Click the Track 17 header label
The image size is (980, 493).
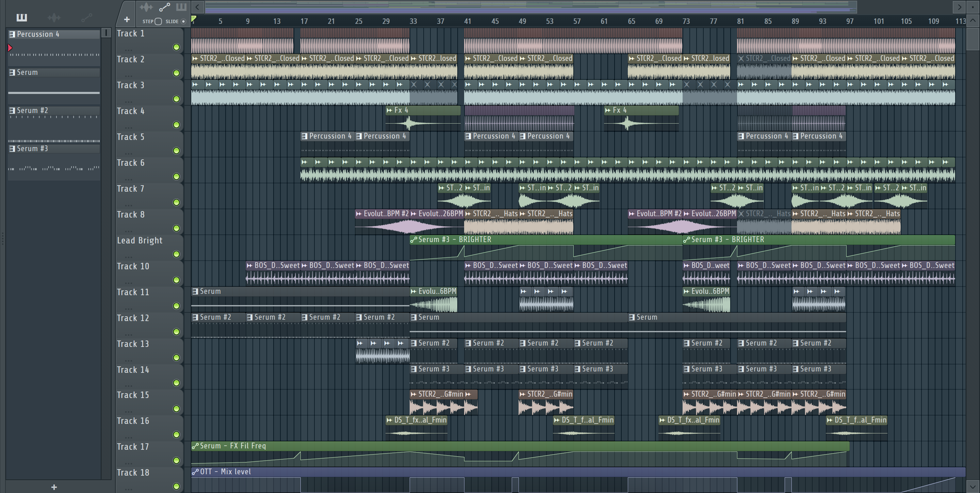tap(133, 447)
